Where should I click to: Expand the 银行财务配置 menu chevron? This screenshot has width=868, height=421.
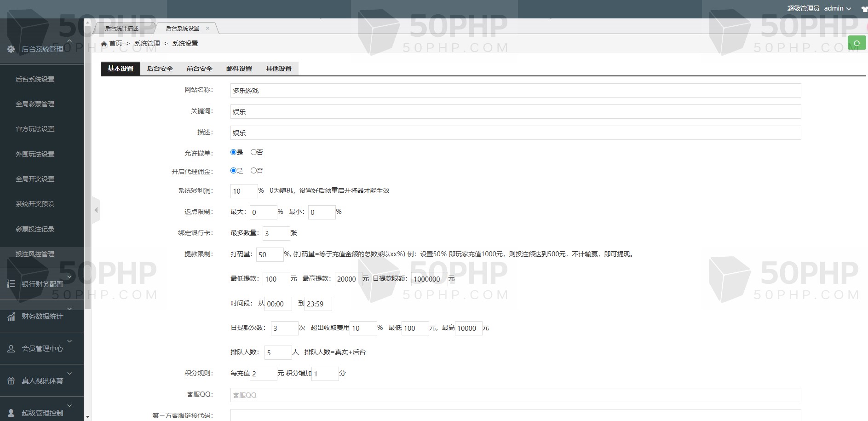(69, 277)
